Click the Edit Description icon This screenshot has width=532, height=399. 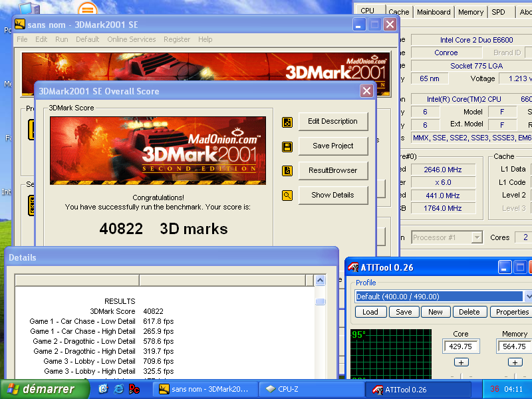click(287, 122)
